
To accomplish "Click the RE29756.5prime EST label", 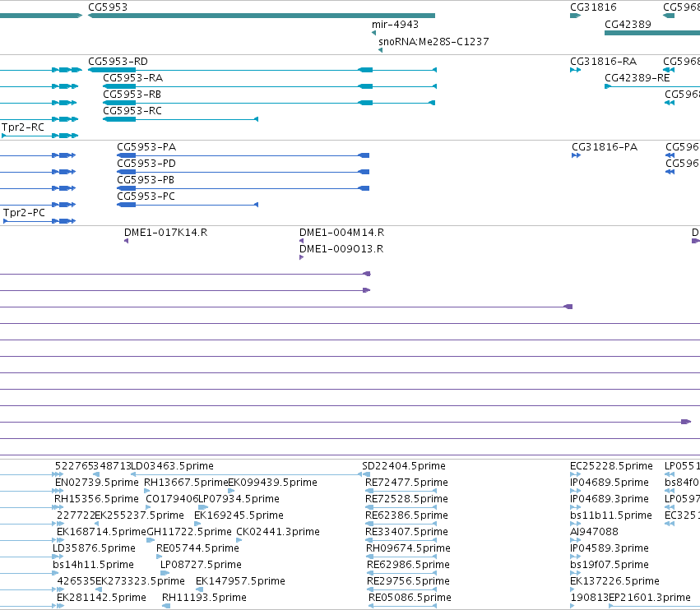I will pyautogui.click(x=408, y=581).
